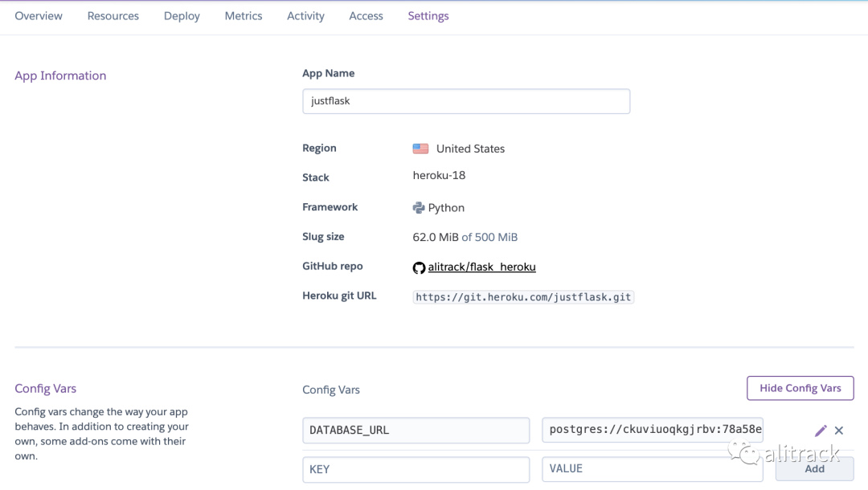The image size is (868, 490).
Task: Click the DATABASE_URL key field
Action: point(416,430)
